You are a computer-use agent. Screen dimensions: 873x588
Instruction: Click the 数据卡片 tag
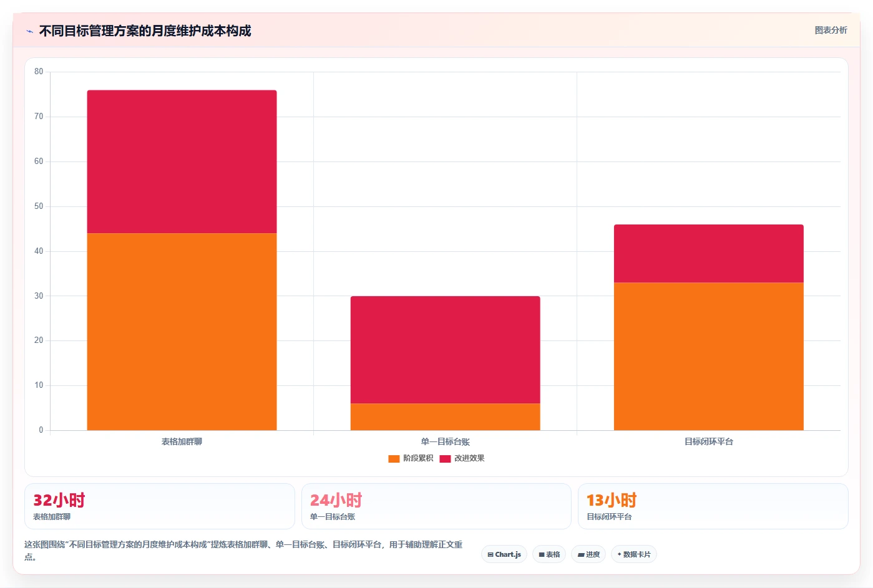tap(633, 554)
